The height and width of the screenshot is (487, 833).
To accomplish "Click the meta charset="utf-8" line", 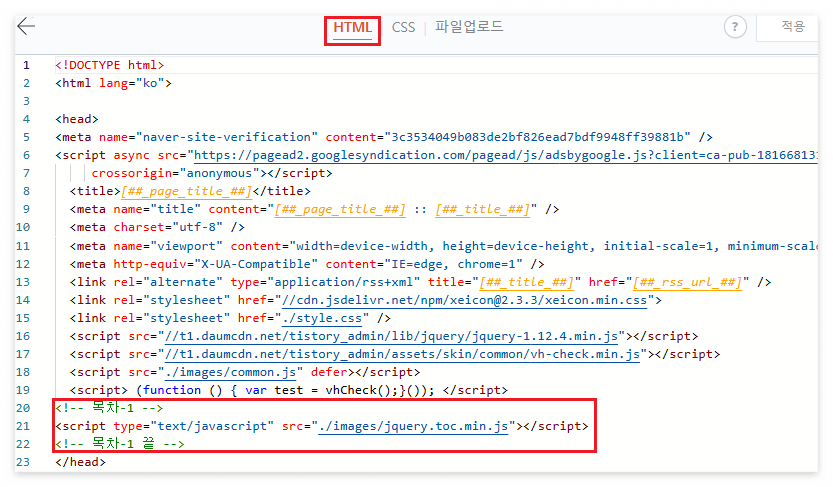I will point(157,227).
